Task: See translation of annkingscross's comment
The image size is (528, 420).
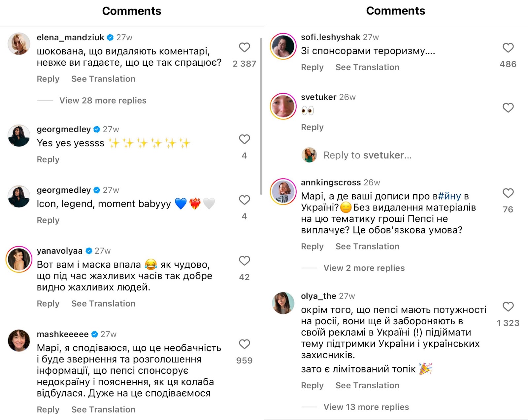Action: click(x=367, y=246)
